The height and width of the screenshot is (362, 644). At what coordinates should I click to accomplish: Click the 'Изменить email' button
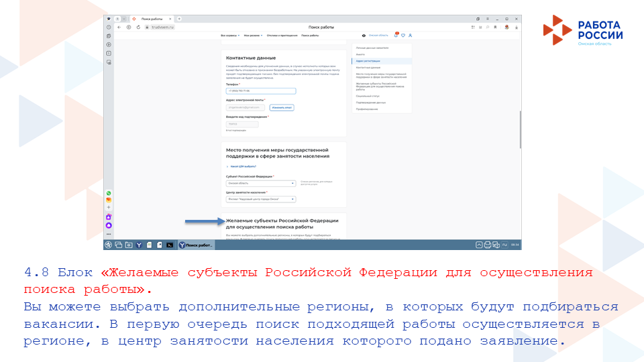(x=282, y=107)
